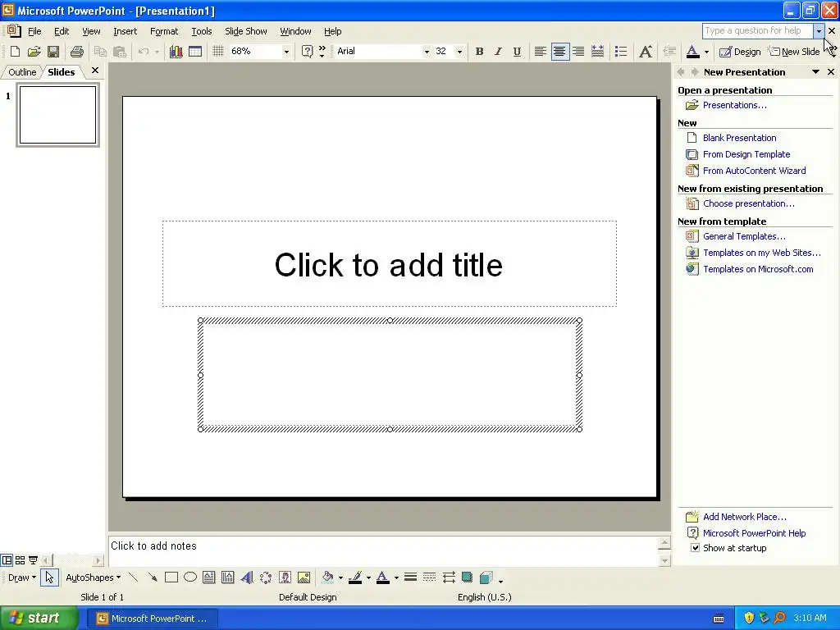Screen dimensions: 840x630
Task: Open the Tools menu
Action: [202, 32]
